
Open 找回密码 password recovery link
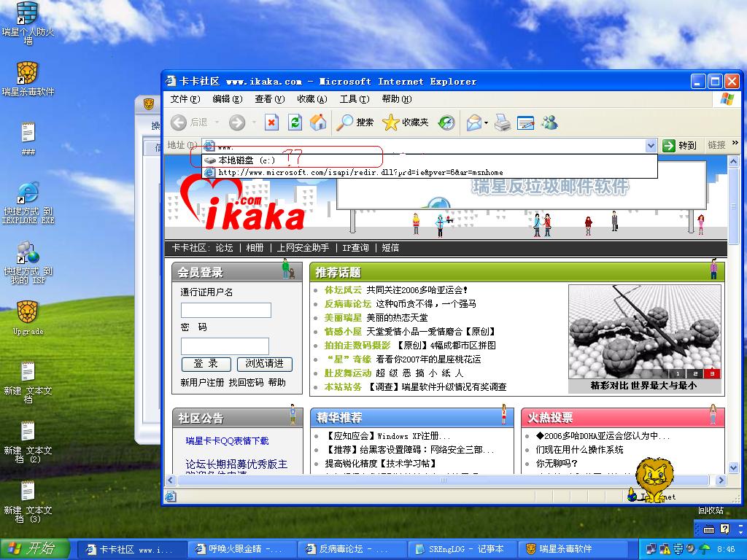tap(246, 382)
